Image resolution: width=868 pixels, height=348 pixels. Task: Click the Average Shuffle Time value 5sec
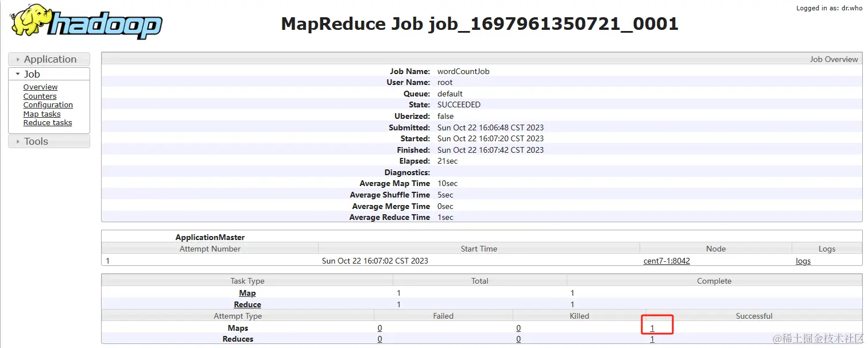click(445, 195)
